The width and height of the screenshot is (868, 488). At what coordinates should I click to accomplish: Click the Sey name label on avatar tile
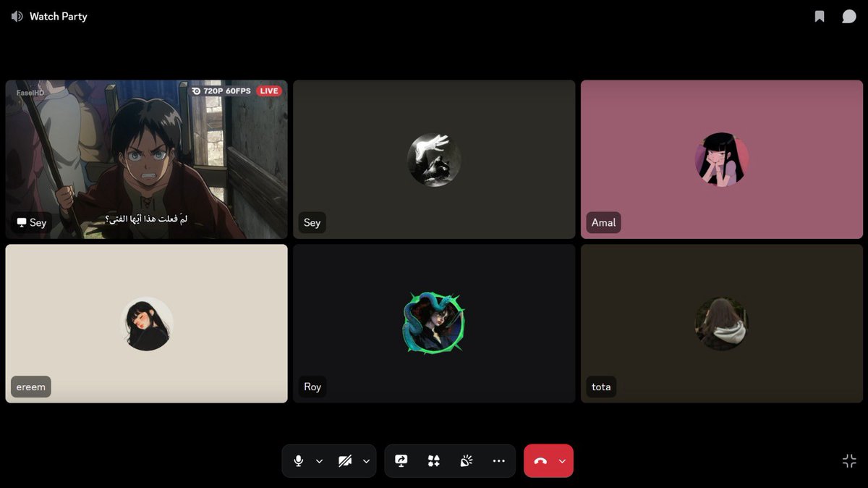(312, 222)
